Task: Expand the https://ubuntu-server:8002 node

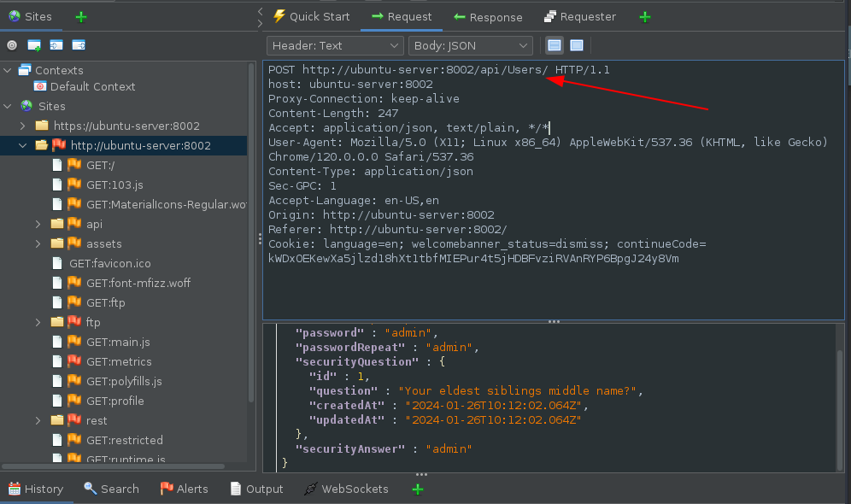Action: click(x=23, y=126)
